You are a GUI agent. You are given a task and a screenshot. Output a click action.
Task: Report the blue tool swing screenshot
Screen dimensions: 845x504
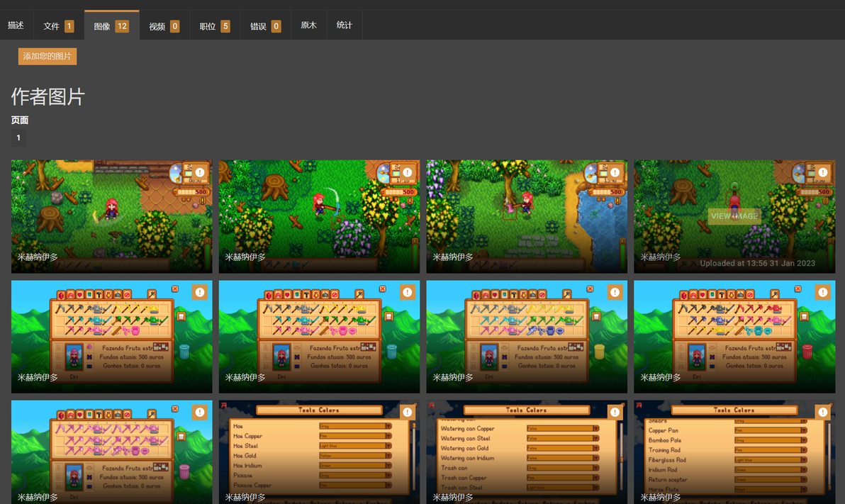tap(408, 172)
